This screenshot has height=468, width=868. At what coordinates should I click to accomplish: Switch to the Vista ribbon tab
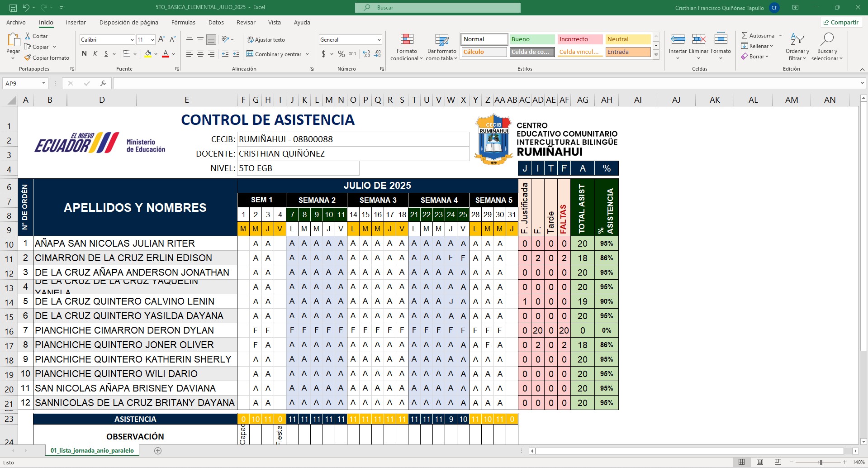coord(274,23)
